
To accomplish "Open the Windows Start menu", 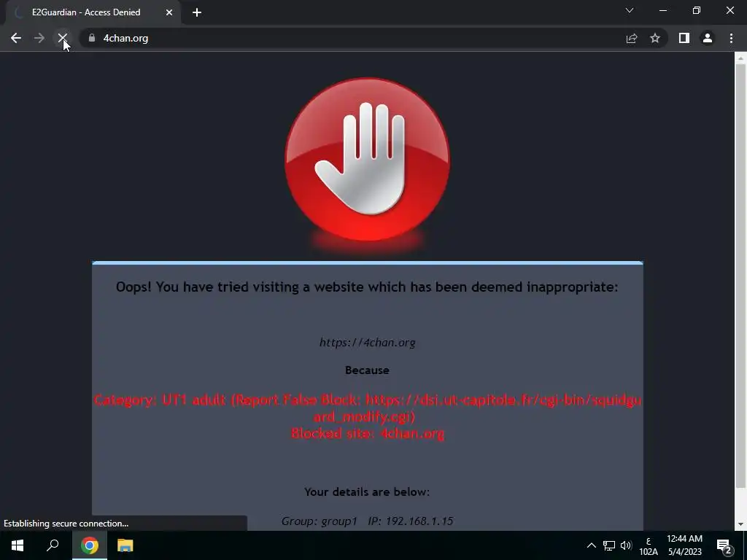I will pos(18,545).
